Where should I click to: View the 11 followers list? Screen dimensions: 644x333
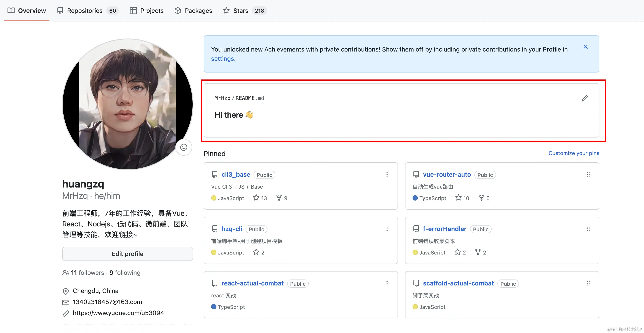(87, 273)
